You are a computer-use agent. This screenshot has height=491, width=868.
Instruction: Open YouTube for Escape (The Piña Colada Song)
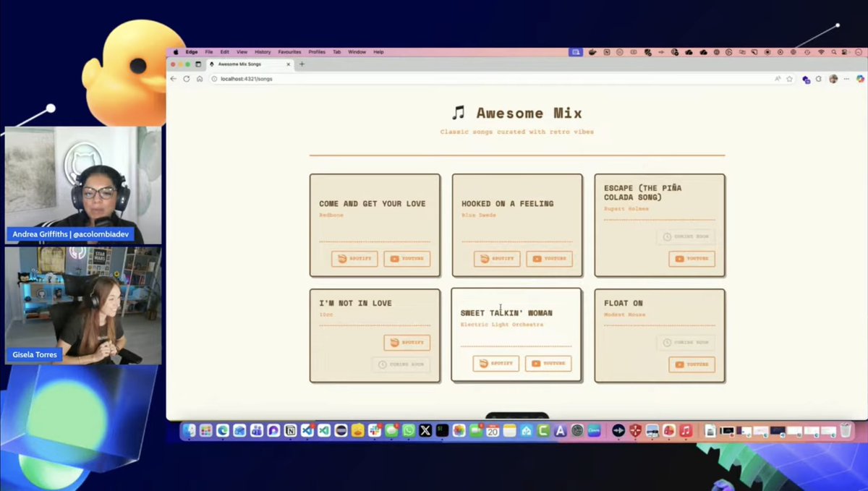tap(692, 259)
